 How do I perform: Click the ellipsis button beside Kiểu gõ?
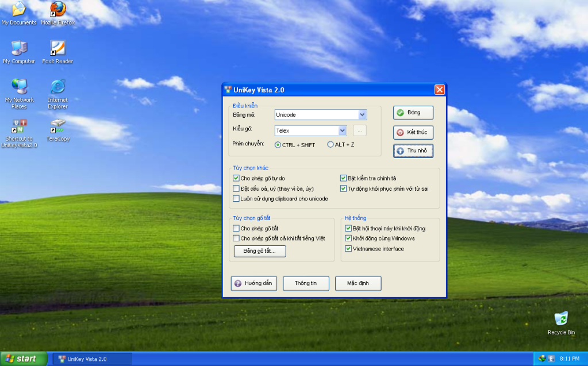click(360, 130)
